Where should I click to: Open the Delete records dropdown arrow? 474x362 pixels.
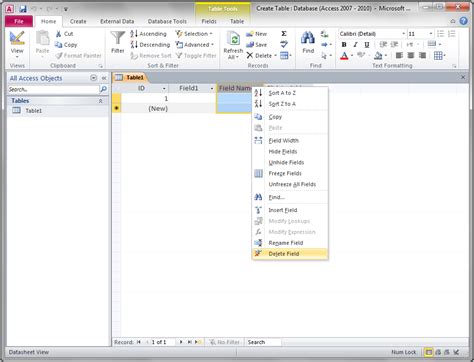click(x=275, y=56)
